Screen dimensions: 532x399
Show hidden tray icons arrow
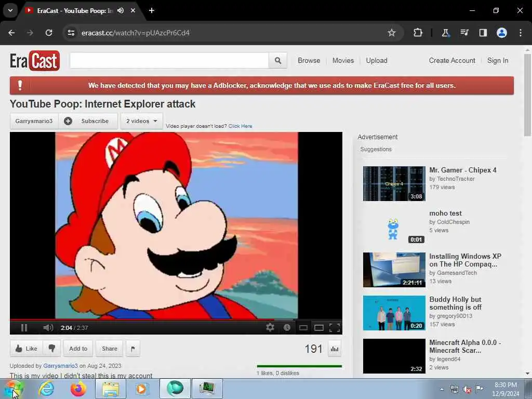click(442, 389)
